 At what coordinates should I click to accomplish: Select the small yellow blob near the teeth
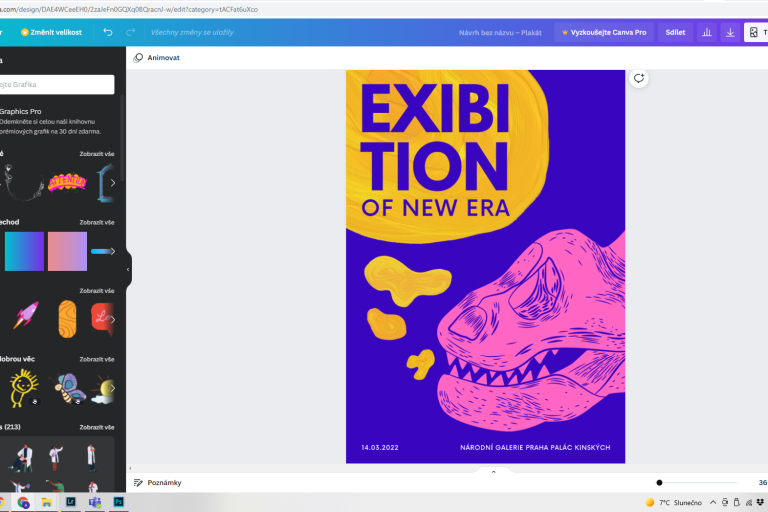pos(421,365)
